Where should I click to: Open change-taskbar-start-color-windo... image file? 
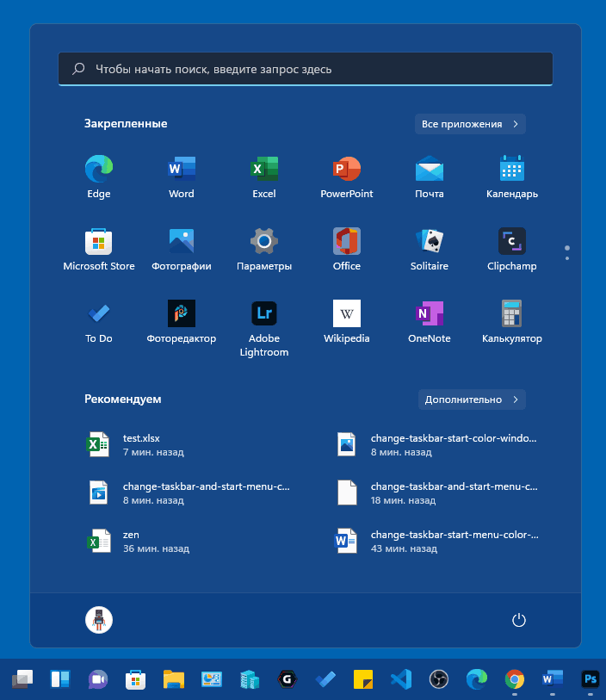(x=437, y=444)
